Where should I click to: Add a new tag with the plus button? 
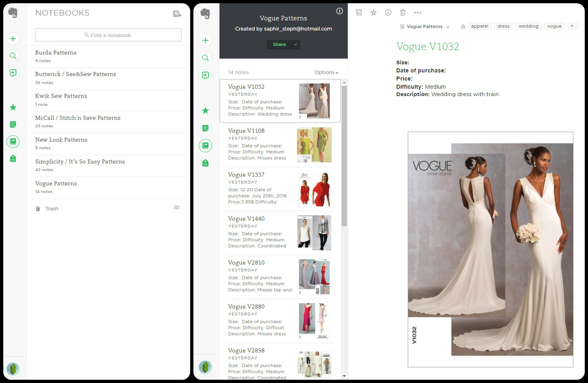point(572,26)
